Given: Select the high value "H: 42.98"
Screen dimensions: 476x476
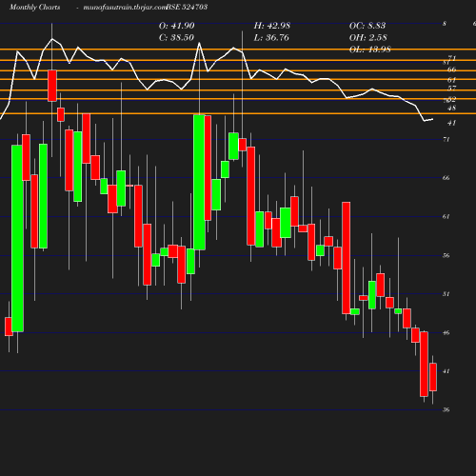Looking at the screenshot, I should point(272,26).
